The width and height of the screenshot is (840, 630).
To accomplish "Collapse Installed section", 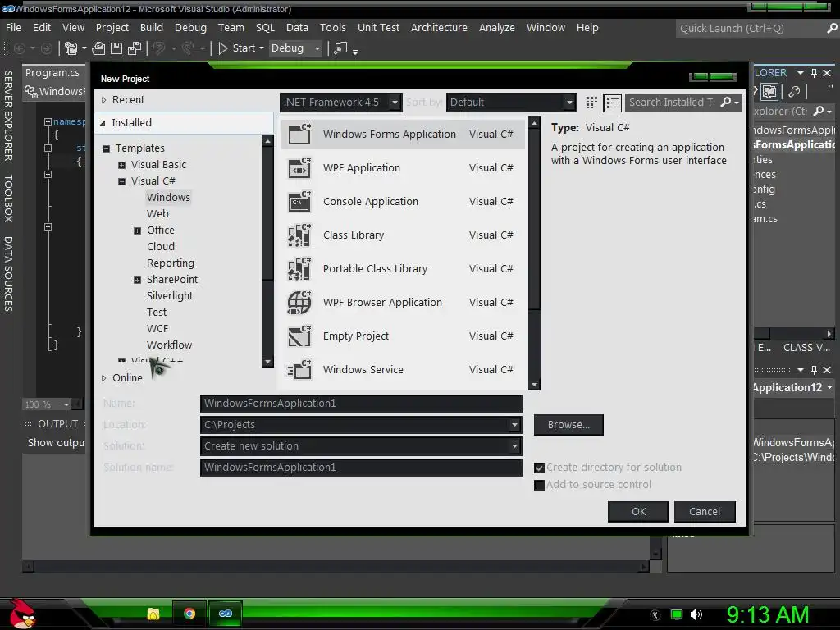I will click(103, 123).
